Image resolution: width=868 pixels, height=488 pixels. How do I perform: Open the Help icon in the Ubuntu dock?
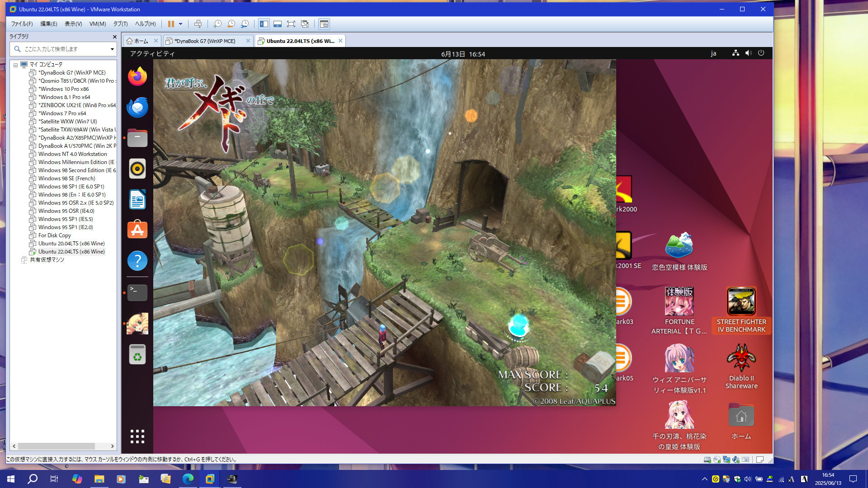[137, 261]
